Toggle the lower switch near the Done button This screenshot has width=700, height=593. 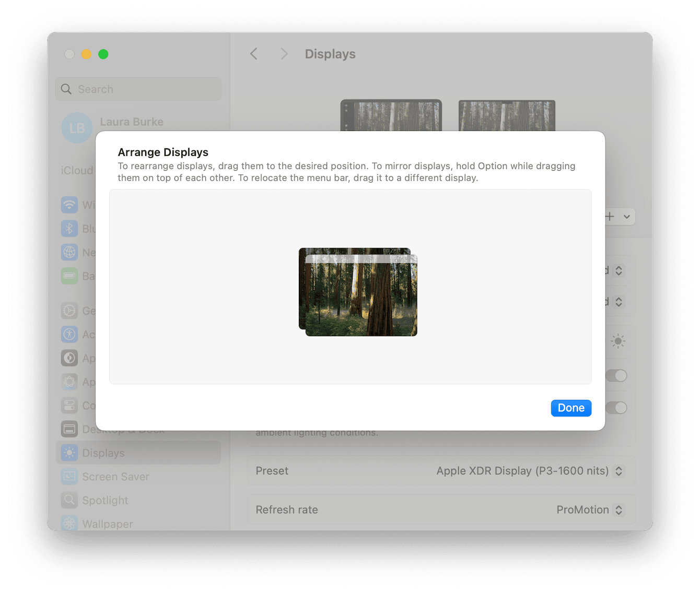[x=616, y=408]
